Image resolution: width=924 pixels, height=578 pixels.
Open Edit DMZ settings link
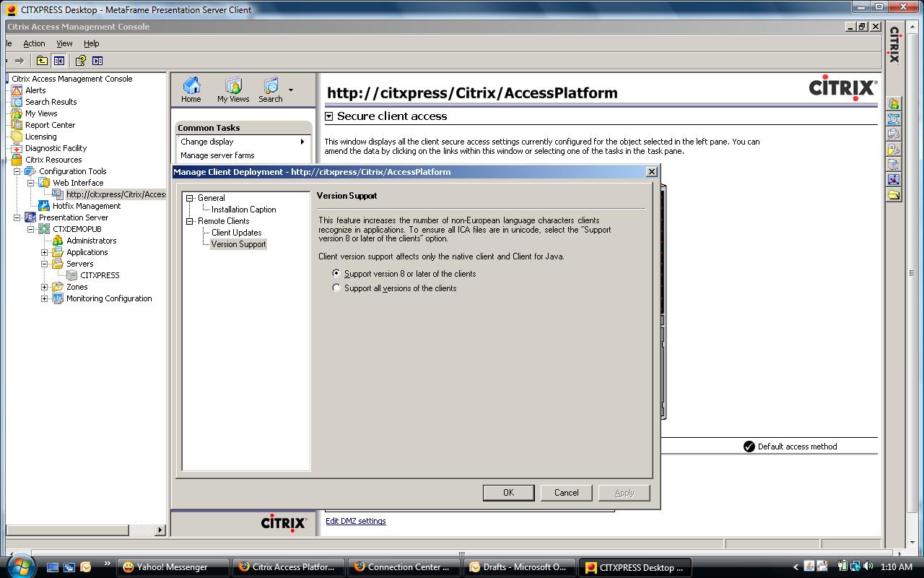(x=355, y=521)
